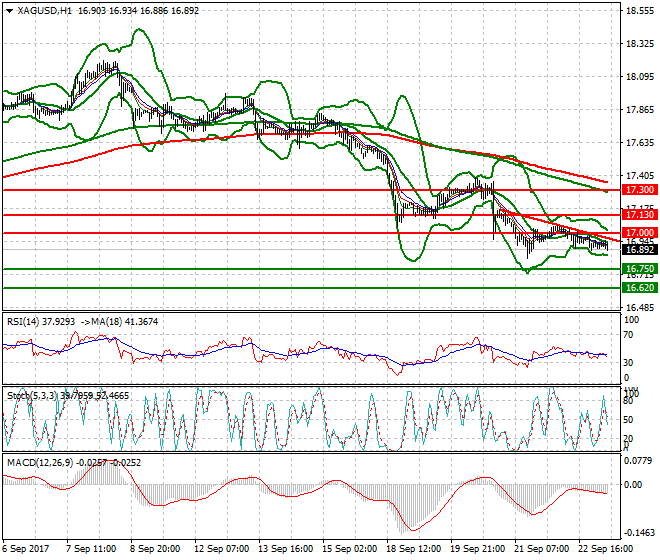
Task: Click the RSI(14) indicator label
Action: (27, 321)
